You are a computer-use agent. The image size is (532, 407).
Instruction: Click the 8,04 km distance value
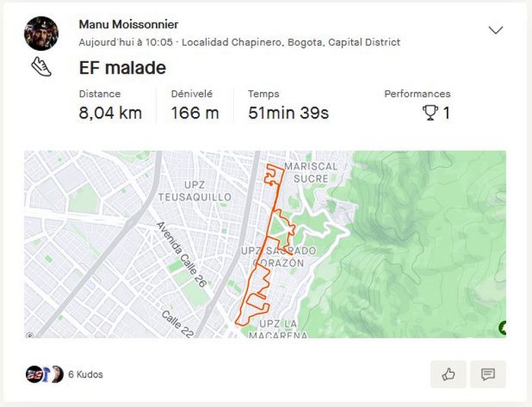110,113
